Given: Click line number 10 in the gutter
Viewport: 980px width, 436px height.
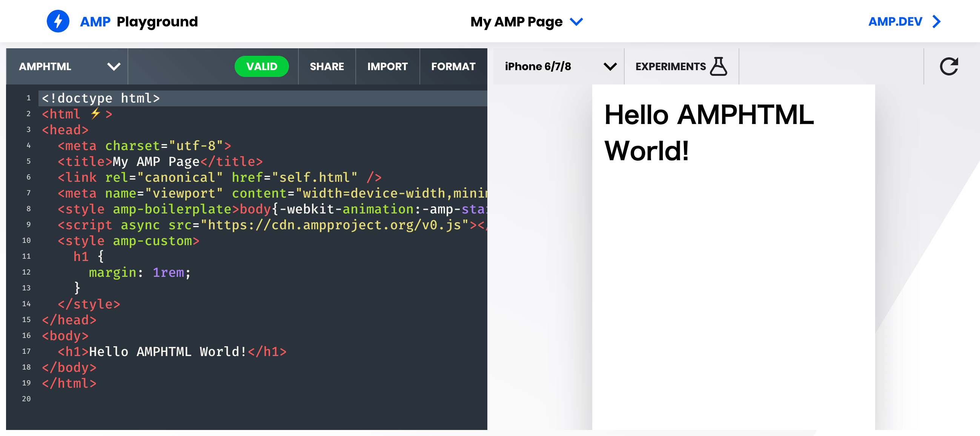Looking at the screenshot, I should coord(26,241).
